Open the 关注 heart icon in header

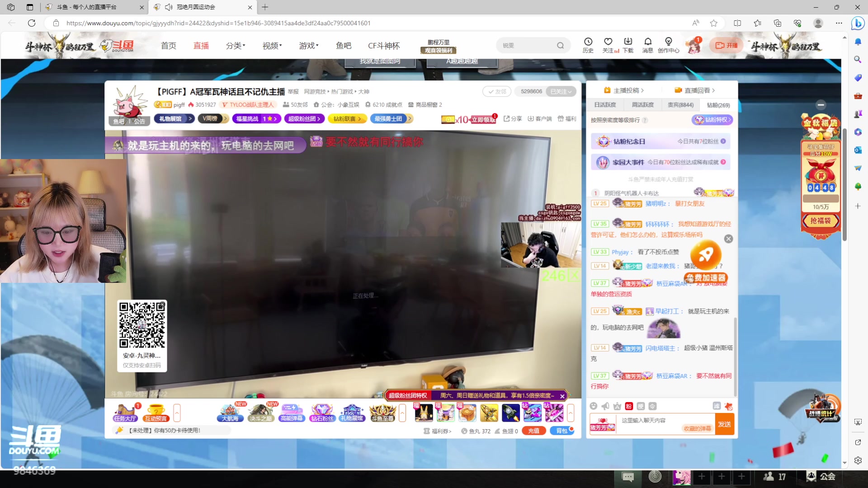tap(609, 45)
